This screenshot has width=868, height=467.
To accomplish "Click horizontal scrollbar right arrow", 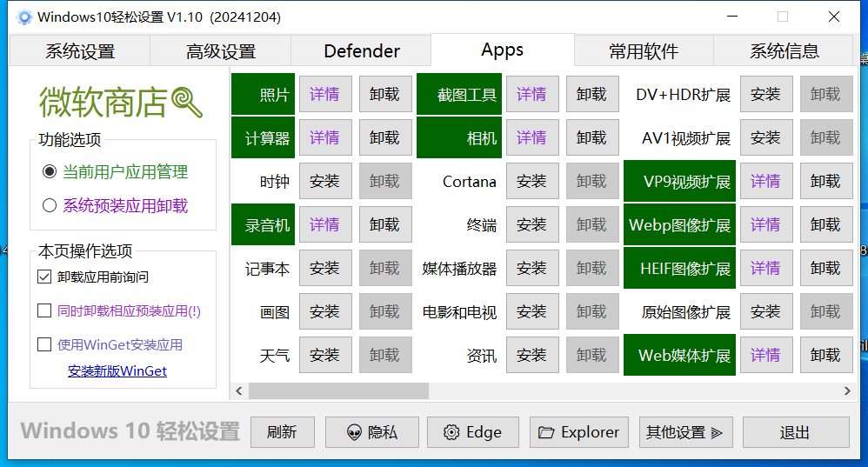I will [x=847, y=390].
